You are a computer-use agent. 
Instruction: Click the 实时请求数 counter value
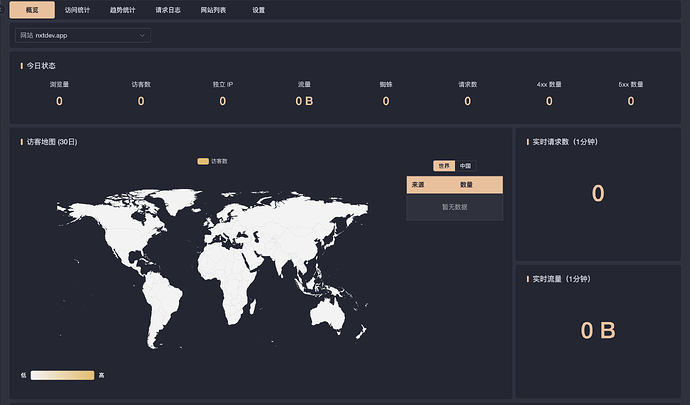tap(598, 194)
